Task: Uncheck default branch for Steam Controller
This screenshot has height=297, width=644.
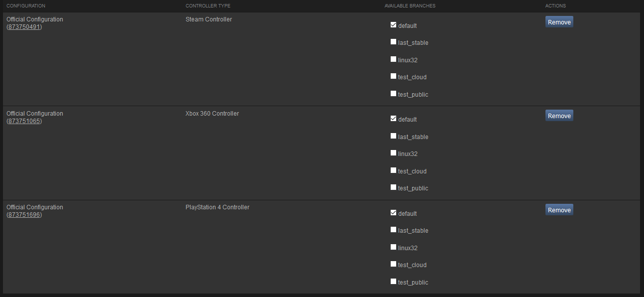Action: (394, 25)
